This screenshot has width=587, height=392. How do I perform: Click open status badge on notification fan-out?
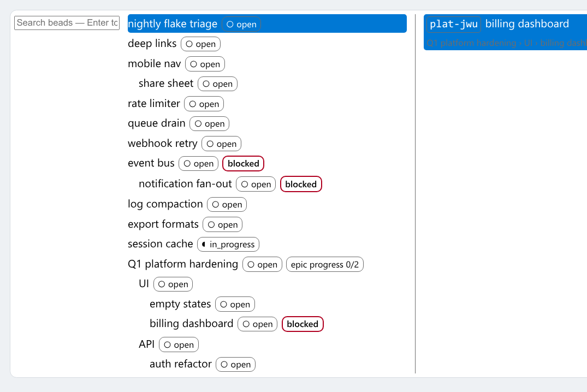pyautogui.click(x=256, y=184)
